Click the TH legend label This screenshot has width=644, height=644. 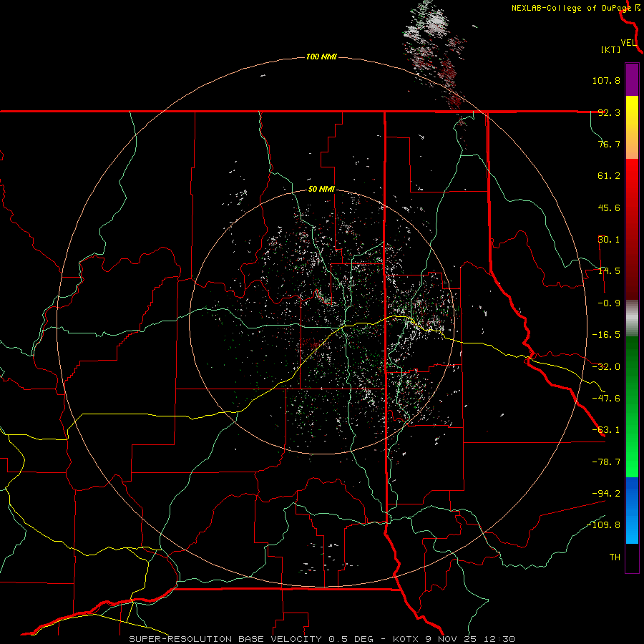(615, 557)
